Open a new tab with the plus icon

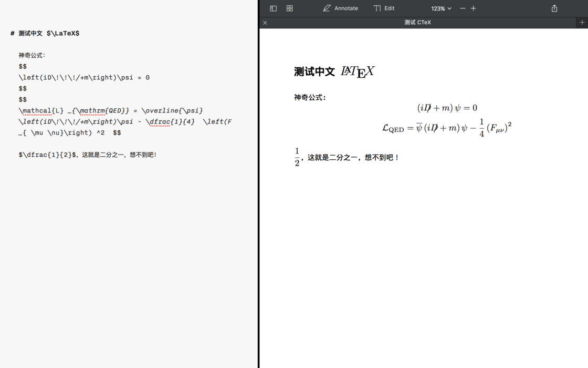tap(582, 22)
